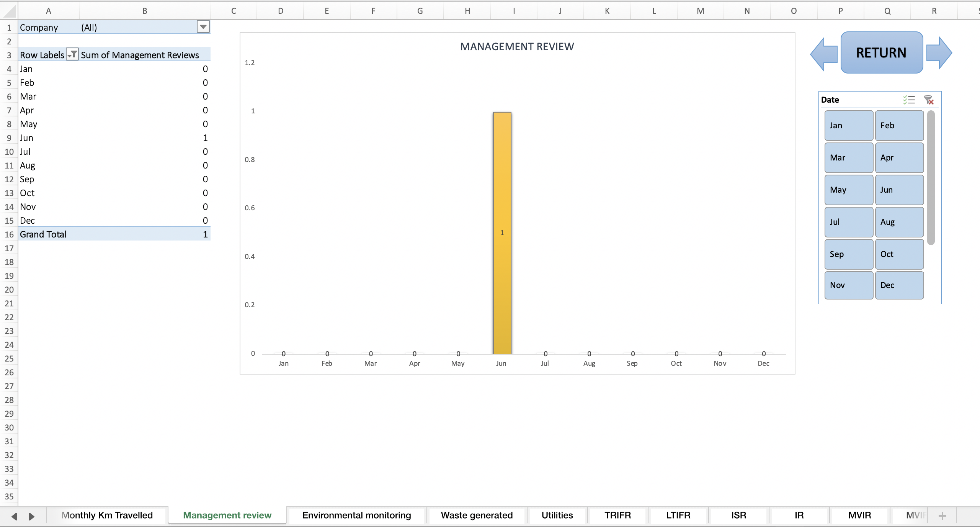
Task: Click the next-sheet navigation arrow
Action: click(32, 516)
